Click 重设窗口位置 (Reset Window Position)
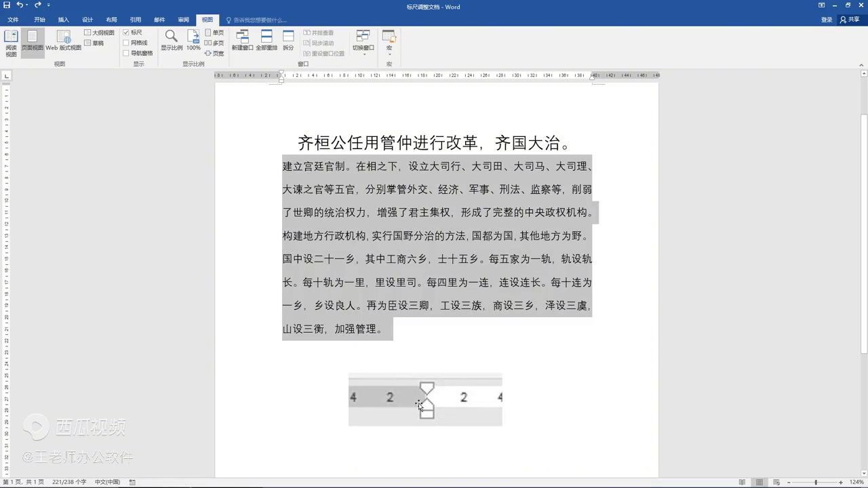 coord(324,53)
